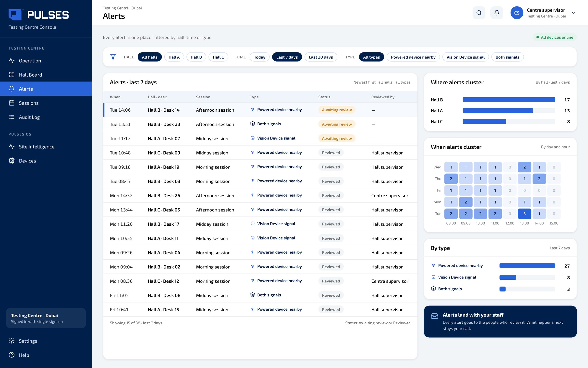The image size is (588, 368).
Task: Select the Today time filter
Action: 259,57
